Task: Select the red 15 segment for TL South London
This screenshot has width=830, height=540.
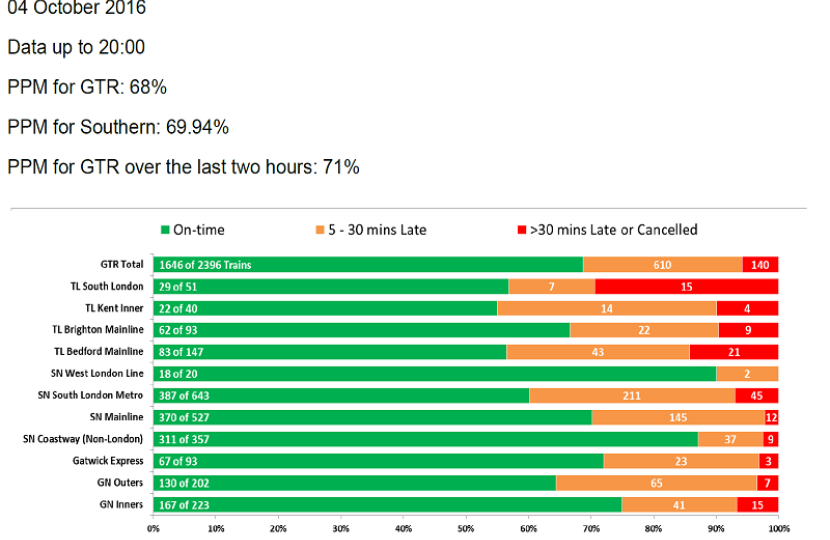Action: point(686,286)
